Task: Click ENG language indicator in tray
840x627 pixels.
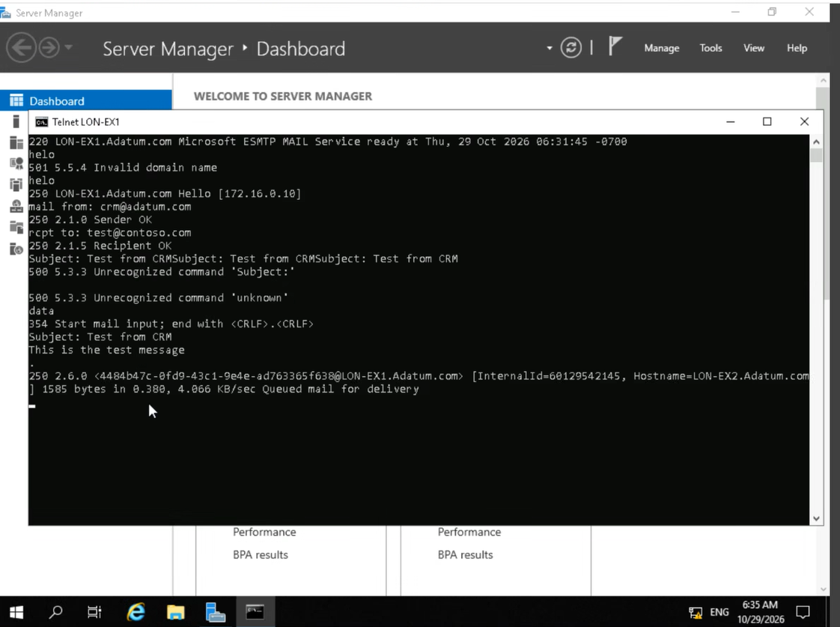Action: pyautogui.click(x=719, y=612)
